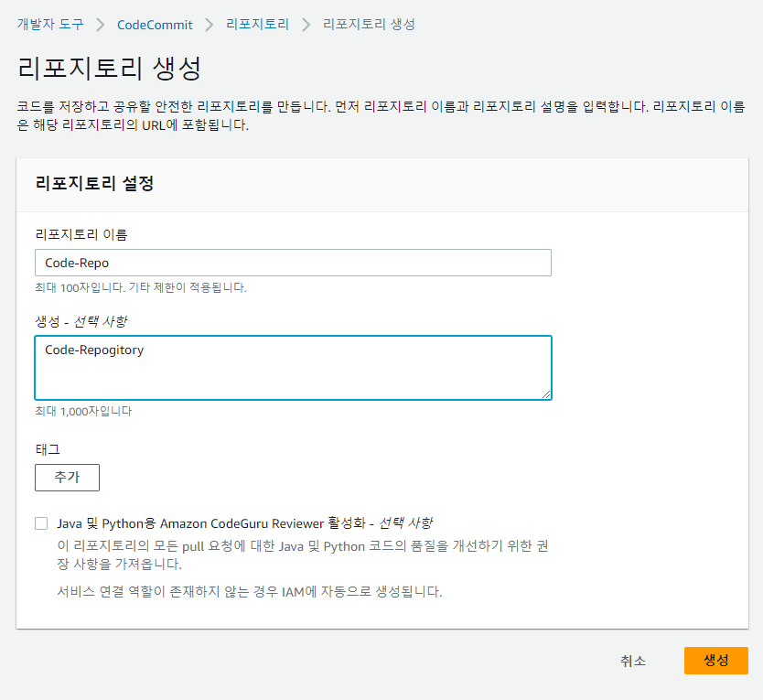Screen dimensions: 763x700
Task: Click the IAM service role note text
Action: (x=250, y=591)
